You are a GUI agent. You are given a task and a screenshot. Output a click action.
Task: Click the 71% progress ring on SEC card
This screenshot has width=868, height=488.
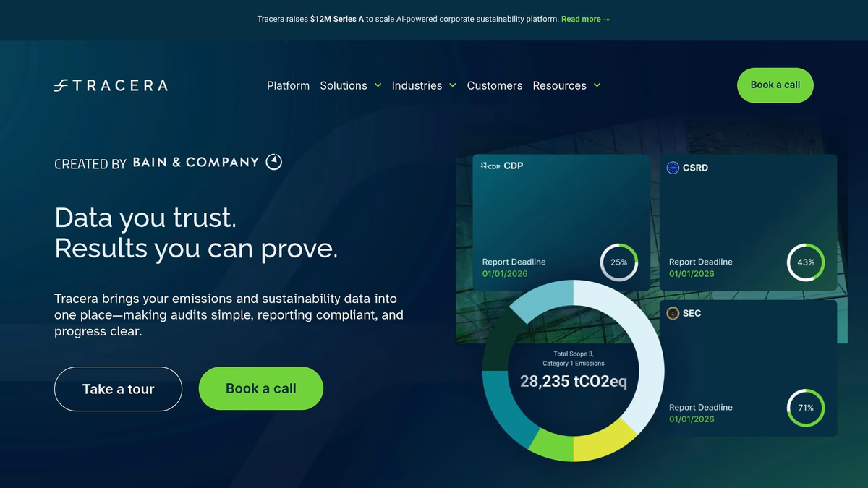click(805, 408)
